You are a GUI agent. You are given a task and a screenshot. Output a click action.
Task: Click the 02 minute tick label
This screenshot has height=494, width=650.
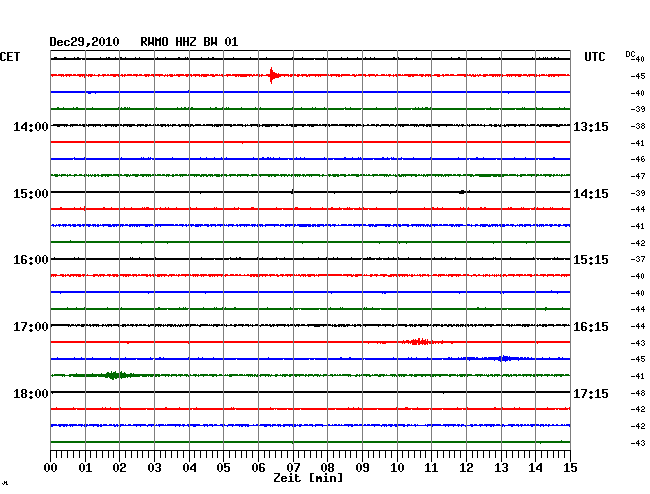pos(119,468)
